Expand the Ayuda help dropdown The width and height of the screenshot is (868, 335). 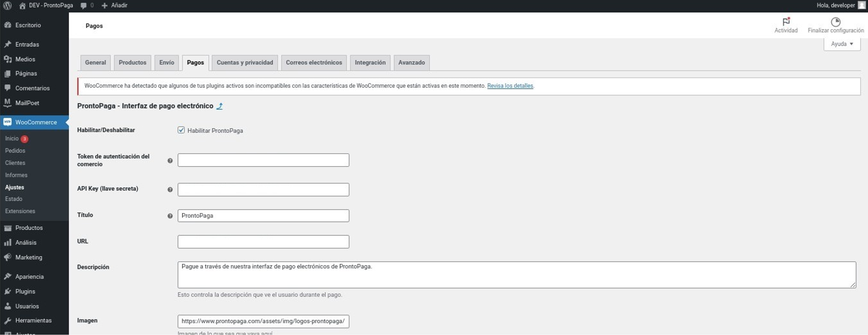[842, 44]
